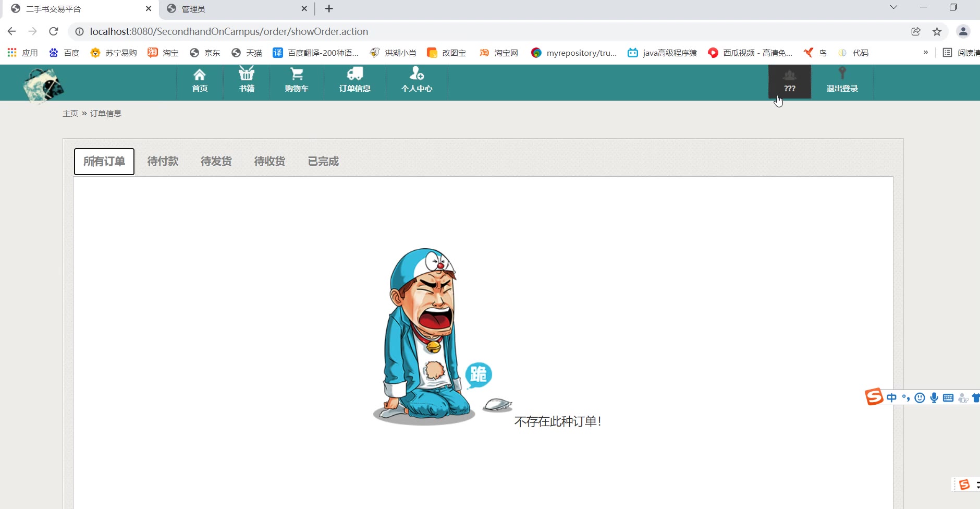Click the 不存在此种订单! message text
This screenshot has width=980, height=509.
coord(558,421)
